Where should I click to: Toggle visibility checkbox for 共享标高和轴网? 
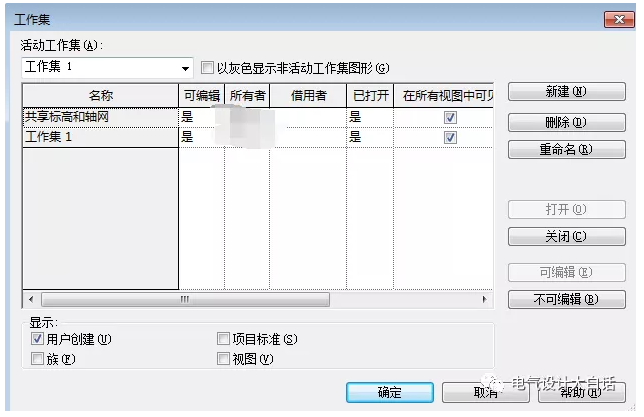(450, 117)
